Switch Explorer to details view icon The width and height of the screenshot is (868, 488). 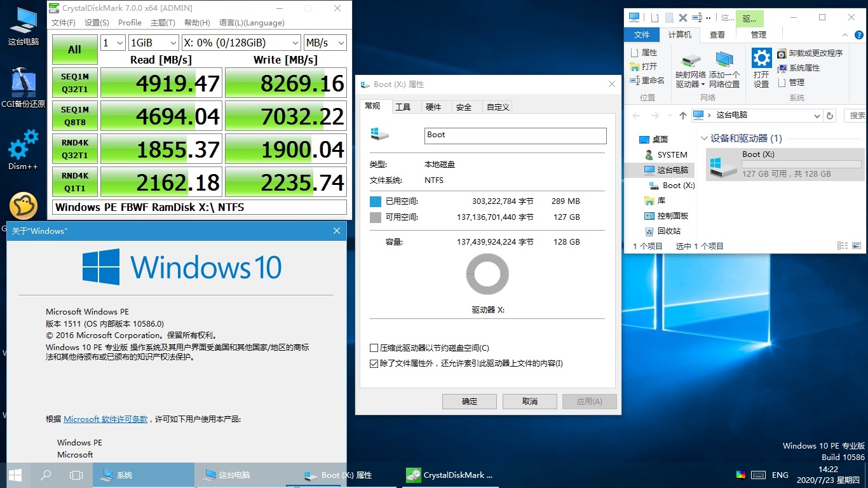click(x=843, y=246)
